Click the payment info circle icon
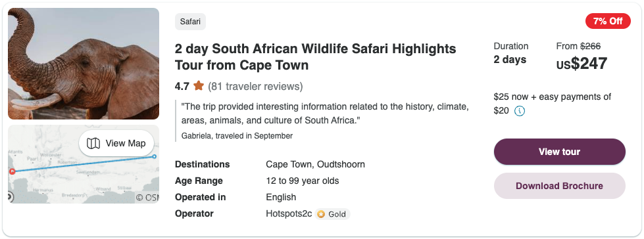644x239 pixels. (520, 111)
